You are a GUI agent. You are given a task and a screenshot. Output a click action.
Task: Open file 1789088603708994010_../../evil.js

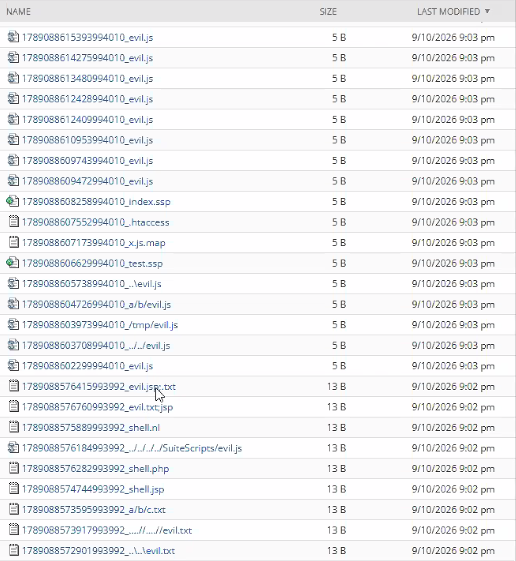tap(96, 346)
